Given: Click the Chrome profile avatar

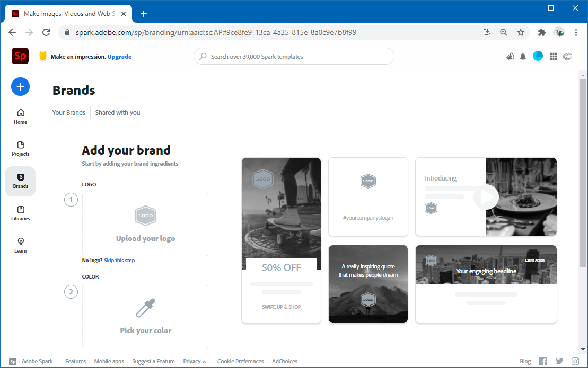Looking at the screenshot, I should point(559,33).
